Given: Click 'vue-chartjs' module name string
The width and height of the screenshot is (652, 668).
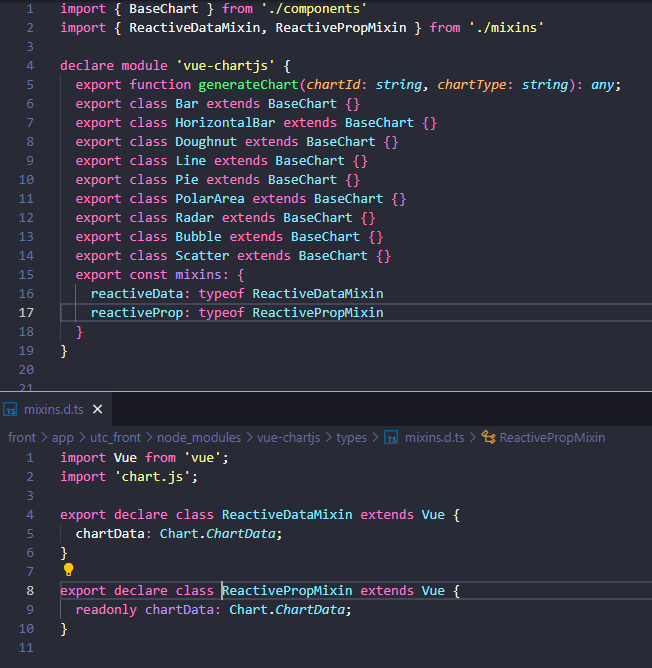Looking at the screenshot, I should 225,66.
